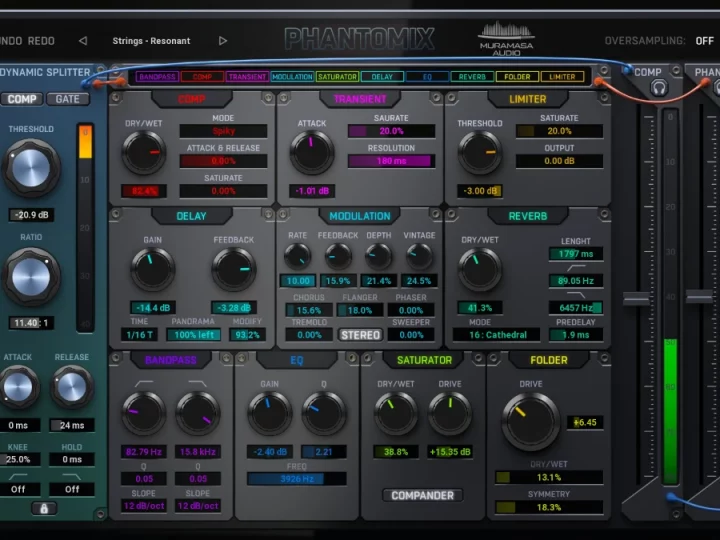Click the lock icon under Dynamic Splitter
This screenshot has height=540, width=720.
pos(44,508)
